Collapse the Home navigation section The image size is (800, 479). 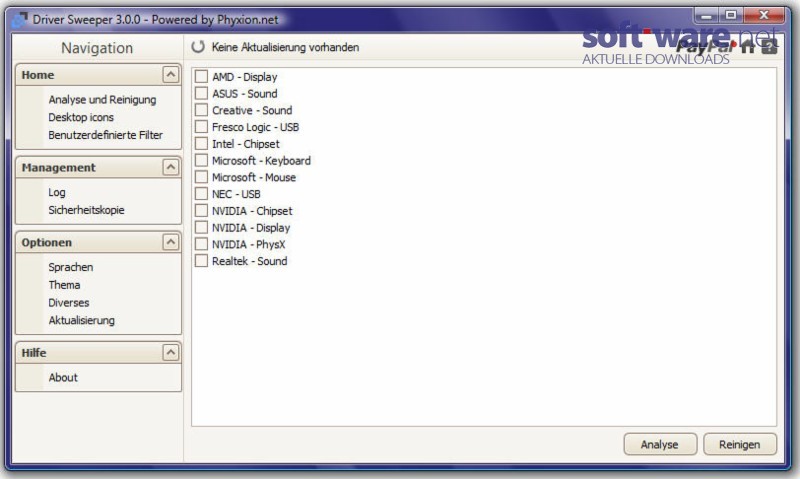coord(171,74)
